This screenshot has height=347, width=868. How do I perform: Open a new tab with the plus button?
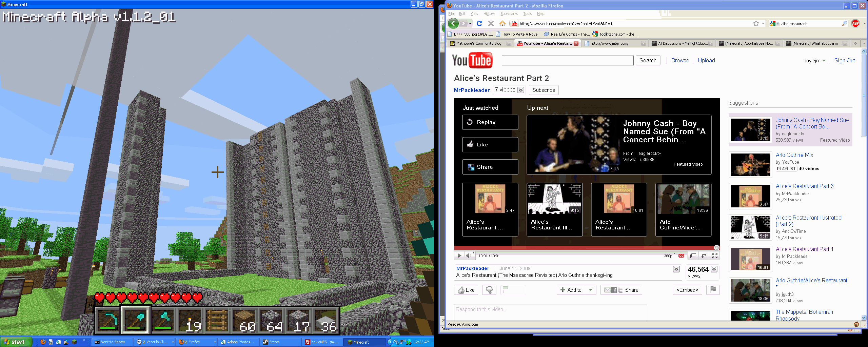click(855, 43)
